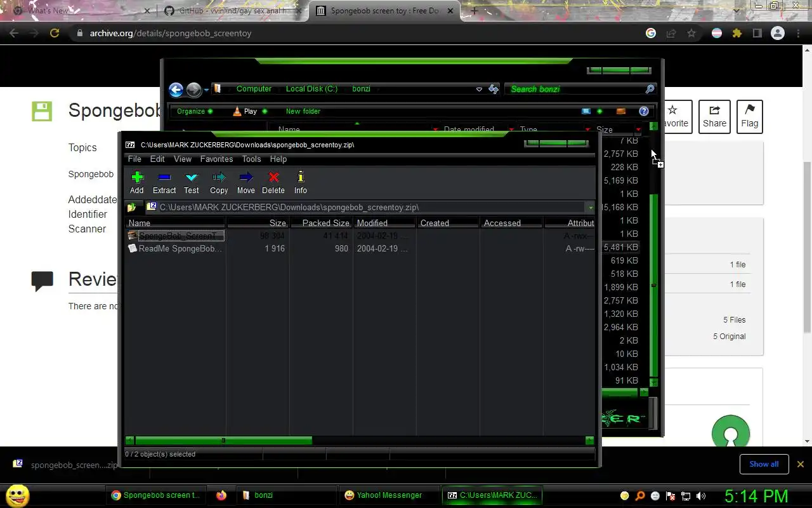Click the Show all downloads button
This screenshot has width=812, height=508.
764,464
